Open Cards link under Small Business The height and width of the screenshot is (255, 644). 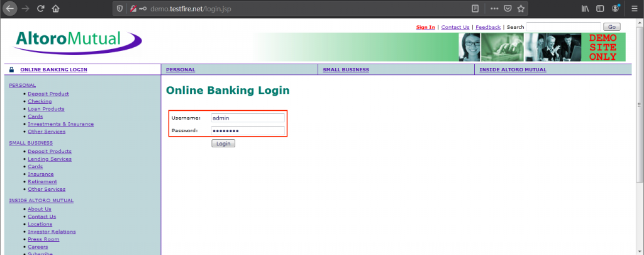click(35, 167)
